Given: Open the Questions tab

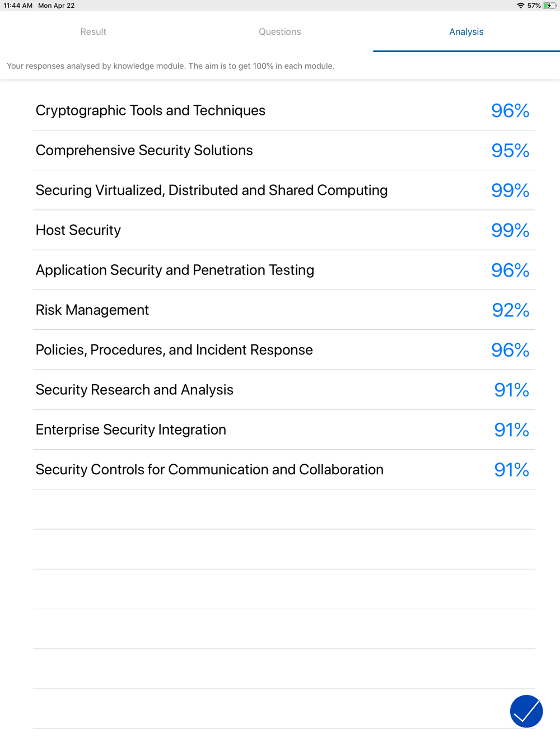Looking at the screenshot, I should point(279,32).
